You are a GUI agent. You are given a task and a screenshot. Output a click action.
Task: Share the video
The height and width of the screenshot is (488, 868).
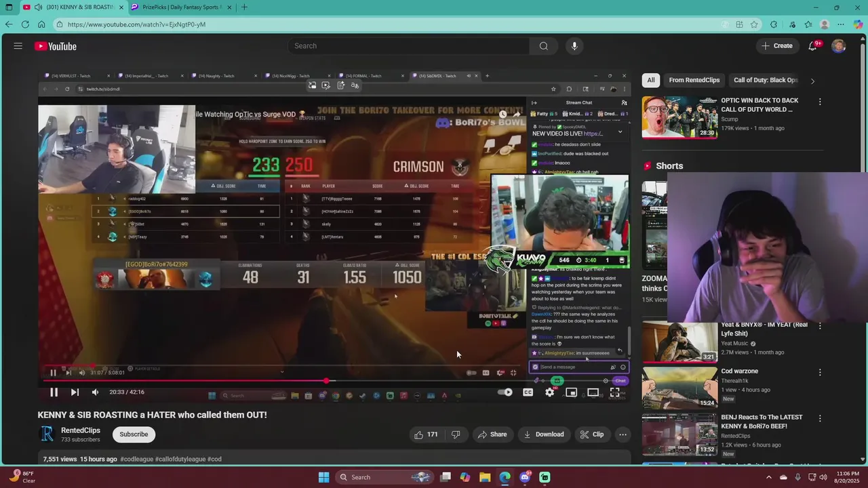point(492,434)
